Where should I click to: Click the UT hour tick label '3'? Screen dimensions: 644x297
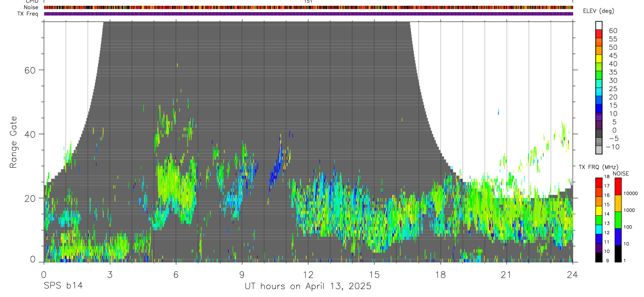click(x=110, y=274)
